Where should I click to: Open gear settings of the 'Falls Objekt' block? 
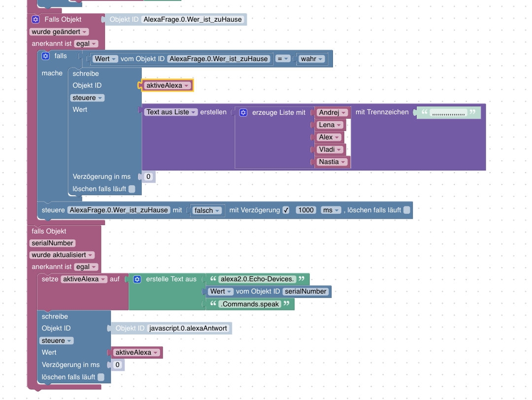tap(35, 19)
